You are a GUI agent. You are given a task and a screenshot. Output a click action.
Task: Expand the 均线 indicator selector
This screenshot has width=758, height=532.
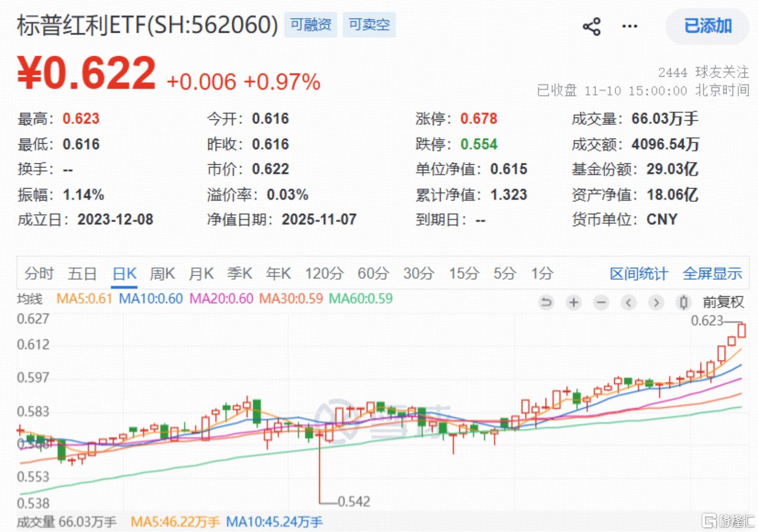[x=30, y=299]
